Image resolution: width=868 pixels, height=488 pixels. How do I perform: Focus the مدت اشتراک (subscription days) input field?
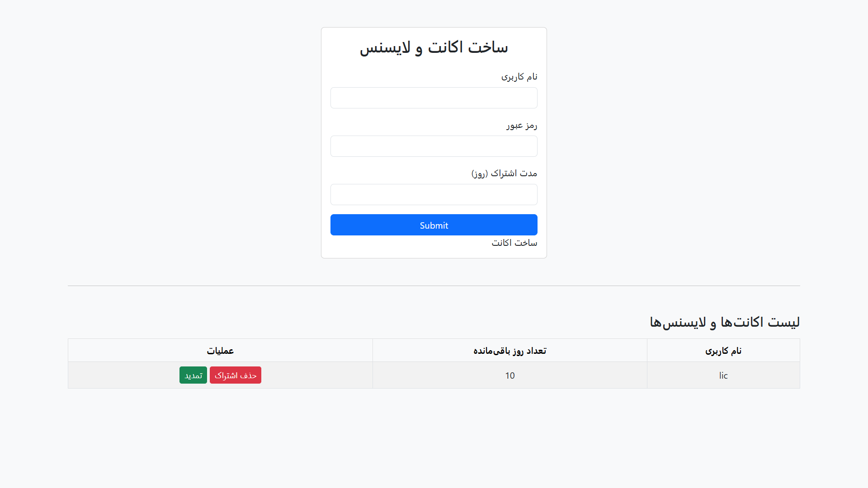(434, 194)
